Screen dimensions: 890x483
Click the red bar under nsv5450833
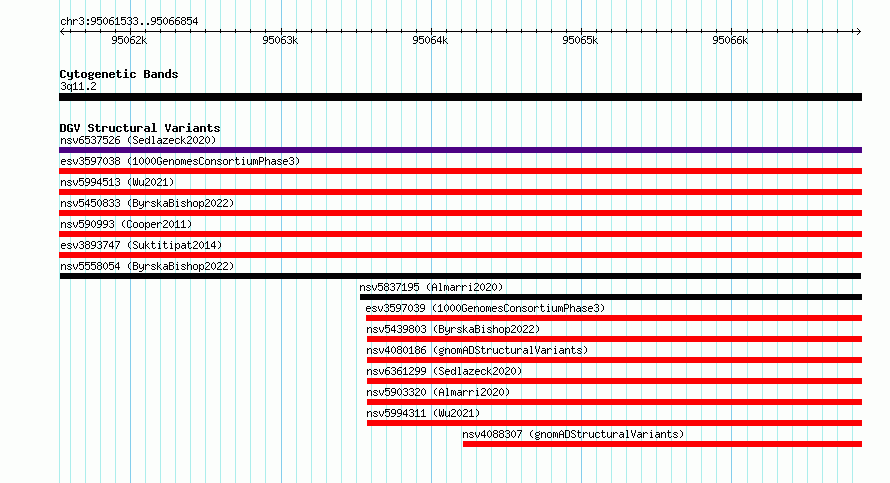point(460,213)
